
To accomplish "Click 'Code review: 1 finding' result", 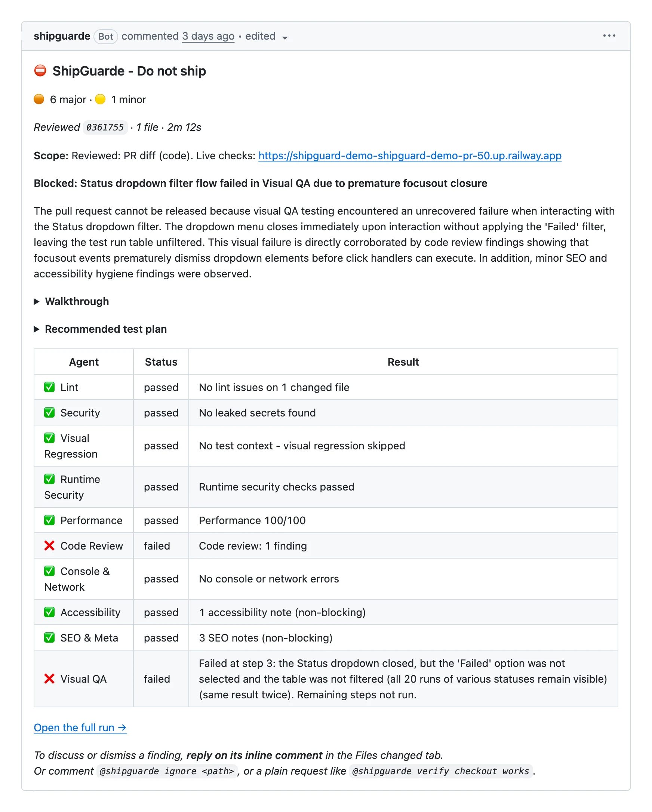I will (x=253, y=546).
